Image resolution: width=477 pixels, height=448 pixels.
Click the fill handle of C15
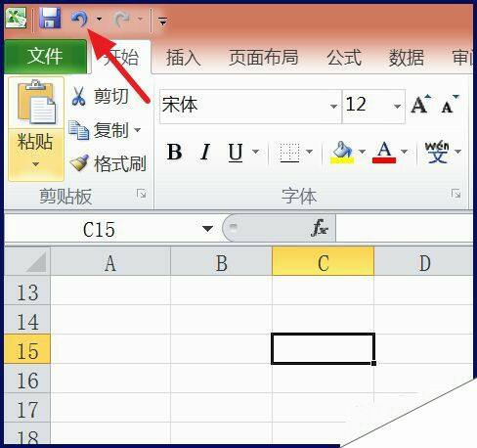373,363
